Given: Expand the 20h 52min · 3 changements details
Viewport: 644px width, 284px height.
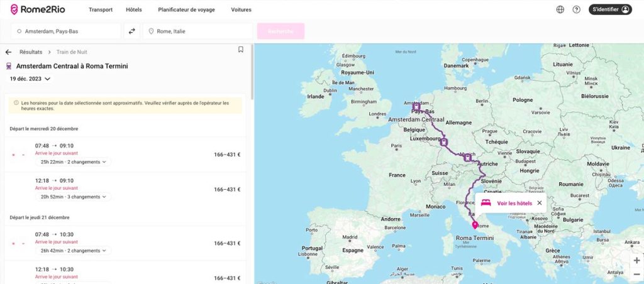Looking at the screenshot, I should tap(74, 197).
